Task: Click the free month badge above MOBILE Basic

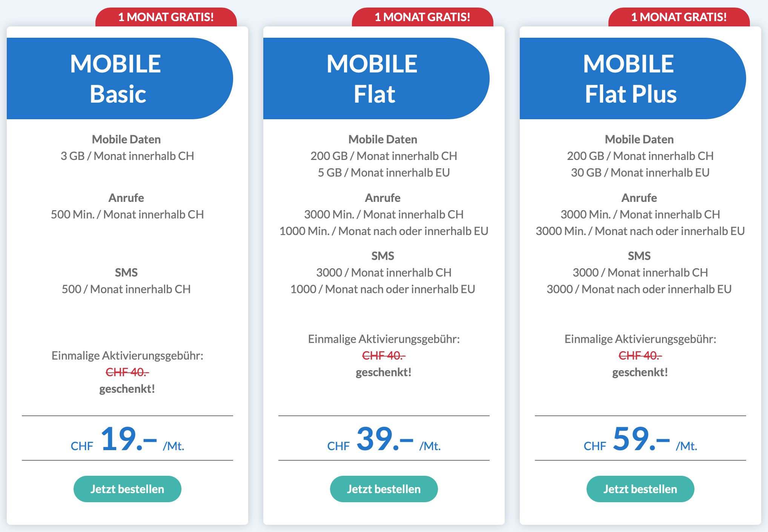Action: point(166,17)
